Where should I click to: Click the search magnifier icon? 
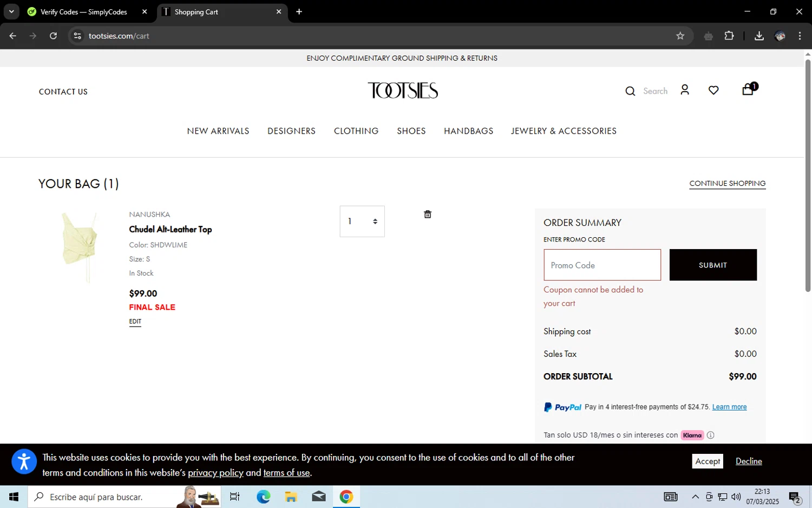click(x=630, y=91)
